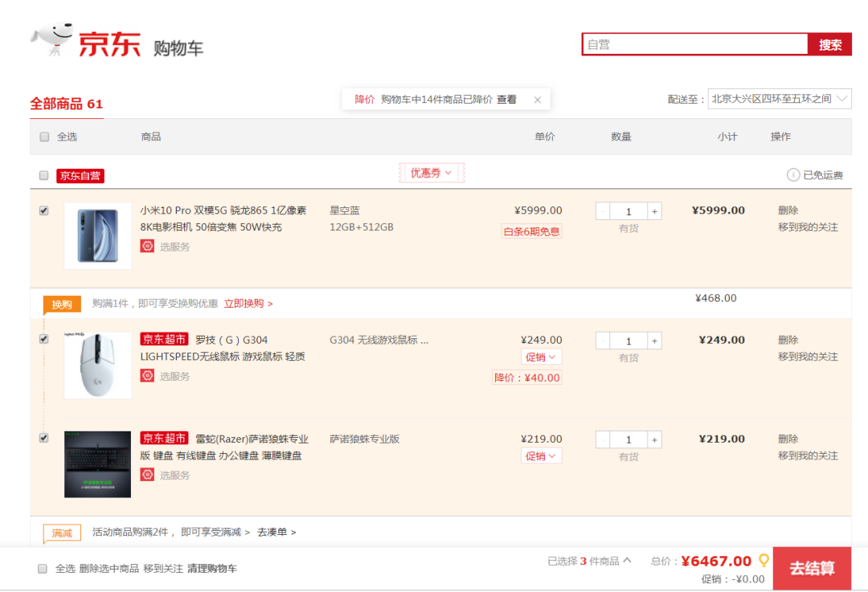Click the info icon beside 已免运费
This screenshot has height=592, width=868.
(x=792, y=175)
